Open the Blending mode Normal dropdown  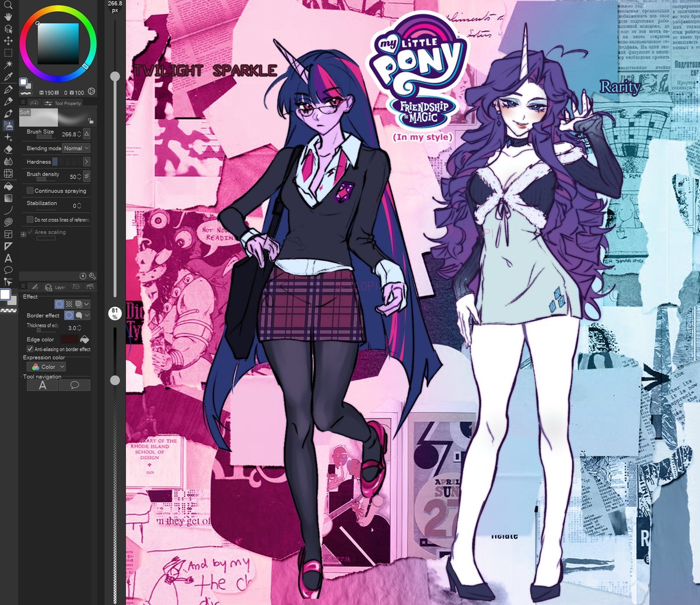76,148
